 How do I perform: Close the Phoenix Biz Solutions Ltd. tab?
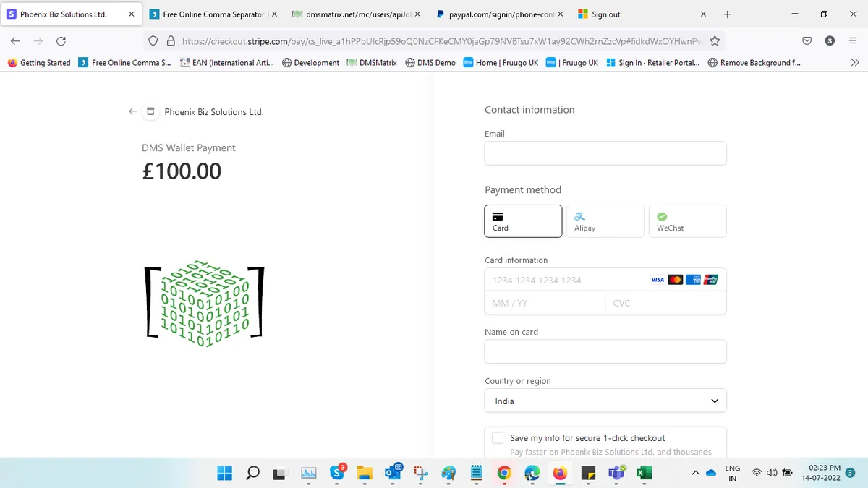pos(131,14)
